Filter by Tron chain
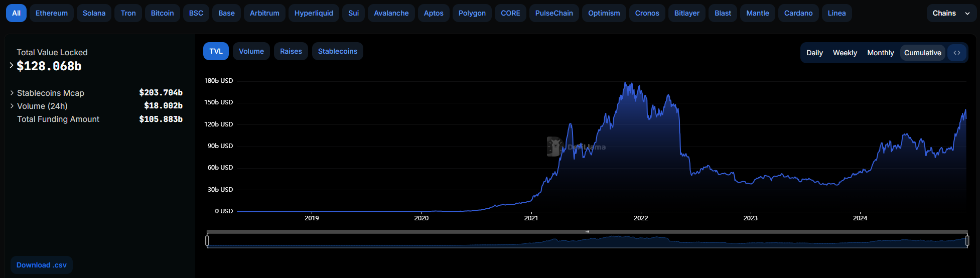 click(x=128, y=13)
